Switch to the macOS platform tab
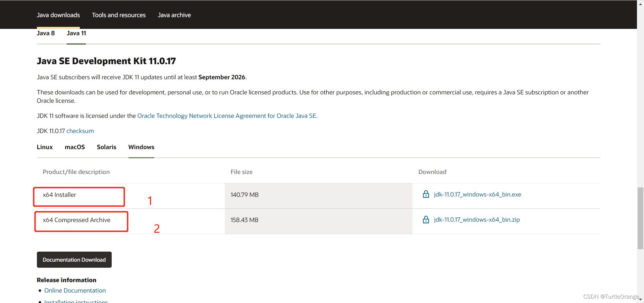 (75, 147)
